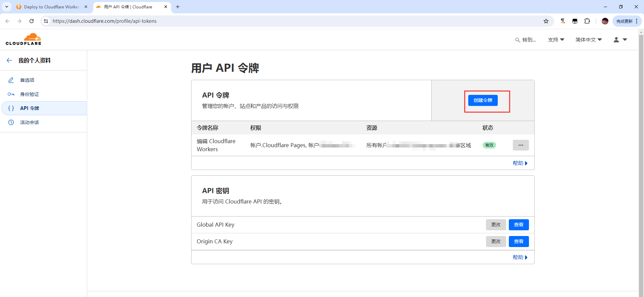Click the 创建令牌 button

pos(483,101)
